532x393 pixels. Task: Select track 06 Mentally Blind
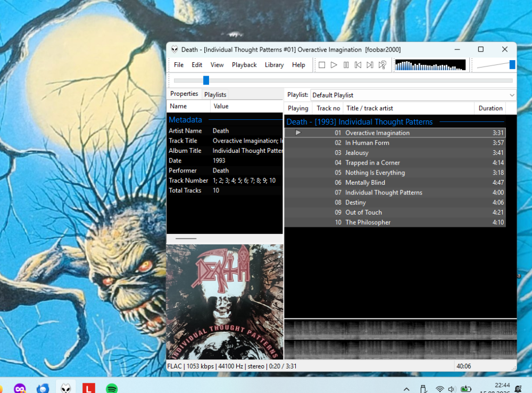395,183
